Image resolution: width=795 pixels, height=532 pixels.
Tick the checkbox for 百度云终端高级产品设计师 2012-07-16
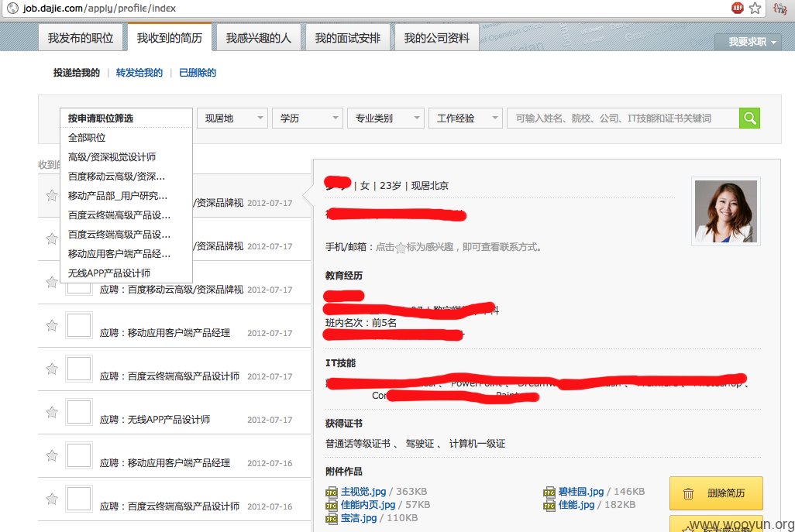[79, 499]
